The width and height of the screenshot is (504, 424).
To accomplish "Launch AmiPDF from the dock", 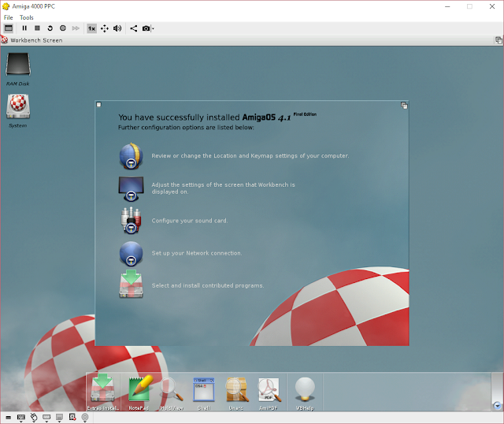I will click(269, 393).
